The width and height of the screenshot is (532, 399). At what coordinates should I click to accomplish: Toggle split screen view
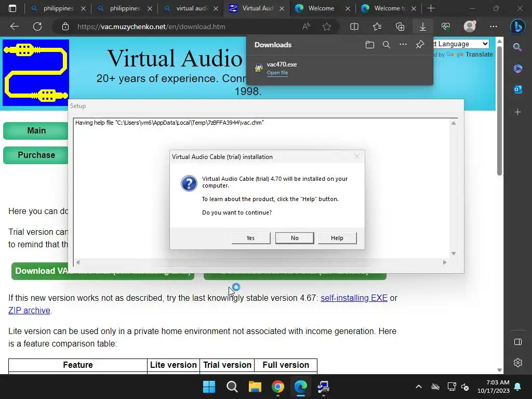pos(354,26)
